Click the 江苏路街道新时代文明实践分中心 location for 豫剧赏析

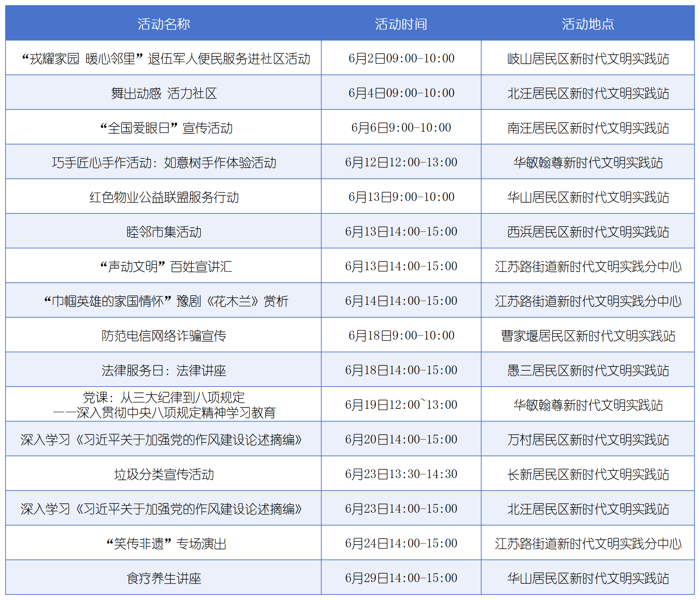click(589, 300)
